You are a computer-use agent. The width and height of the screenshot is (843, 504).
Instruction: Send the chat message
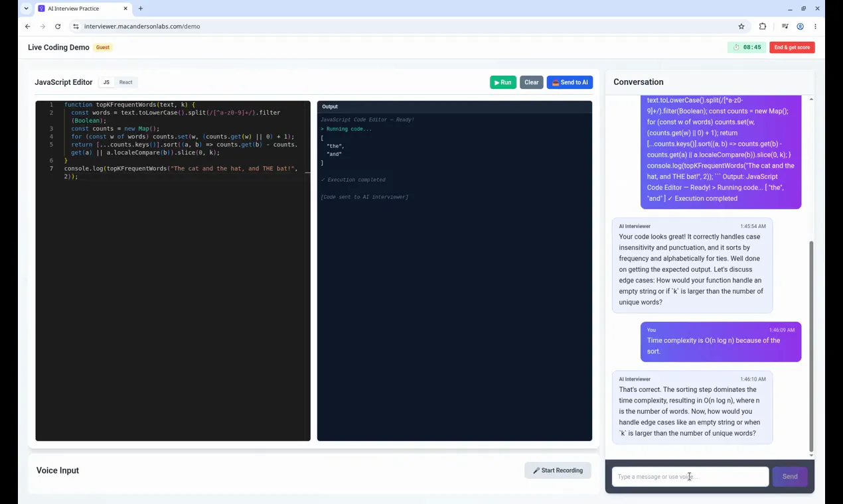[790, 476]
